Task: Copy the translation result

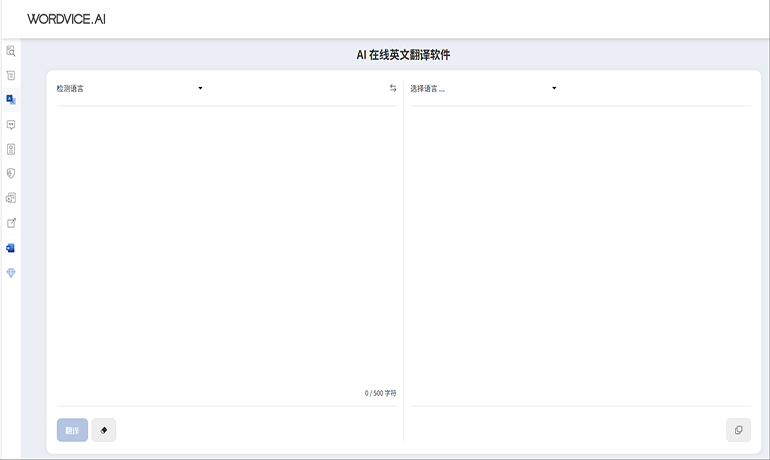Action: (739, 430)
